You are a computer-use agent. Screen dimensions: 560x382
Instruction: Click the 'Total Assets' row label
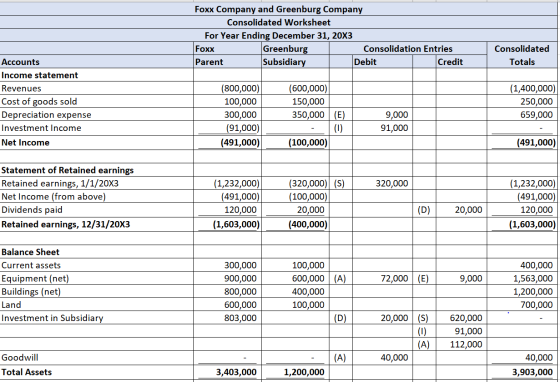[x=26, y=372]
